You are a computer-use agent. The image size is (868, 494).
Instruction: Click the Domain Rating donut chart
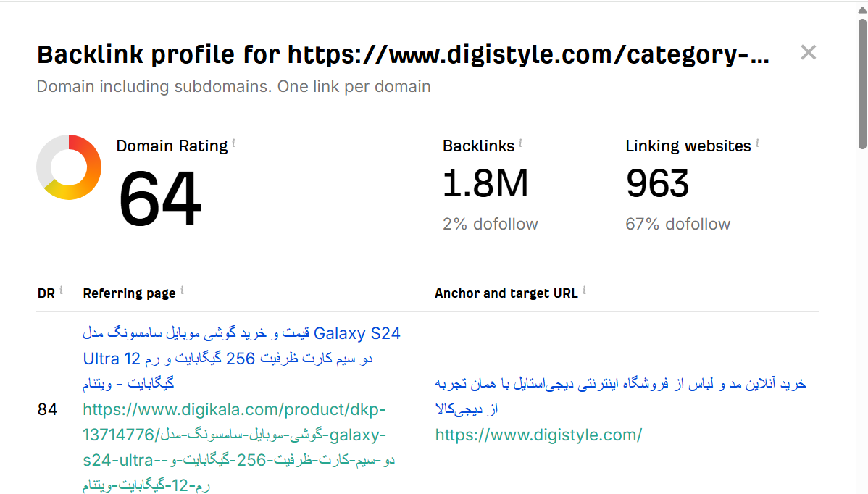[69, 167]
